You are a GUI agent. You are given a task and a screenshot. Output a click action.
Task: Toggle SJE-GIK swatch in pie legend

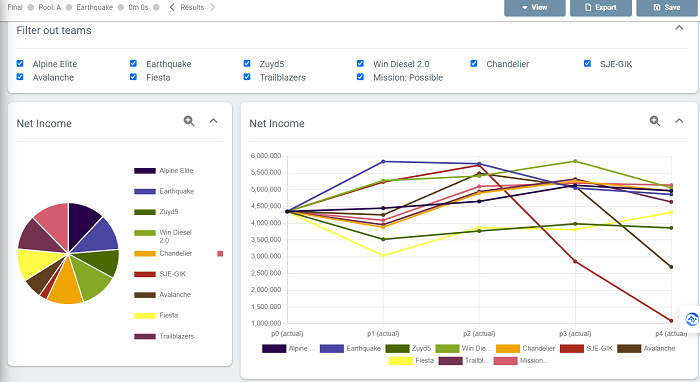pyautogui.click(x=145, y=274)
